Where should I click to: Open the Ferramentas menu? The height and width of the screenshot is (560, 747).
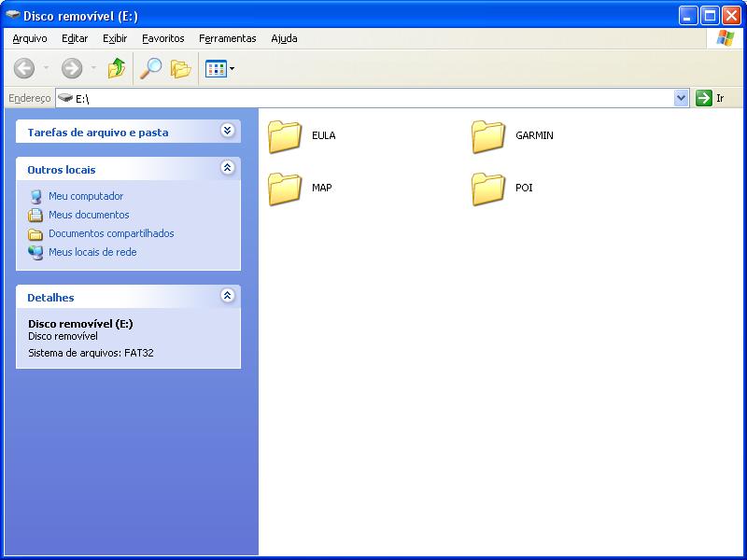[x=227, y=38]
